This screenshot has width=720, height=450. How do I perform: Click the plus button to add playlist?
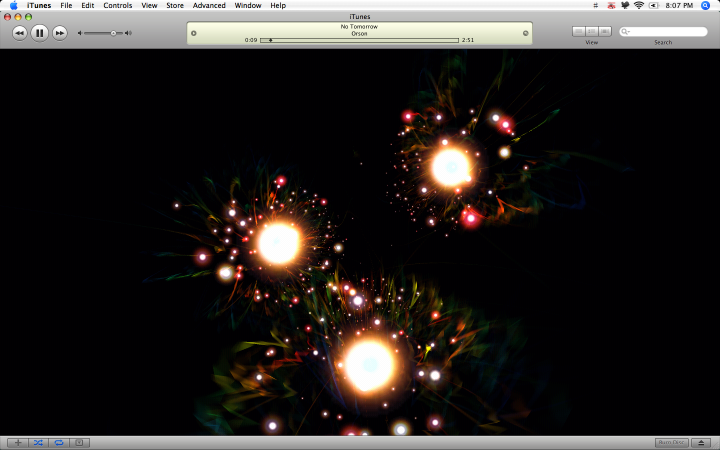[x=18, y=443]
